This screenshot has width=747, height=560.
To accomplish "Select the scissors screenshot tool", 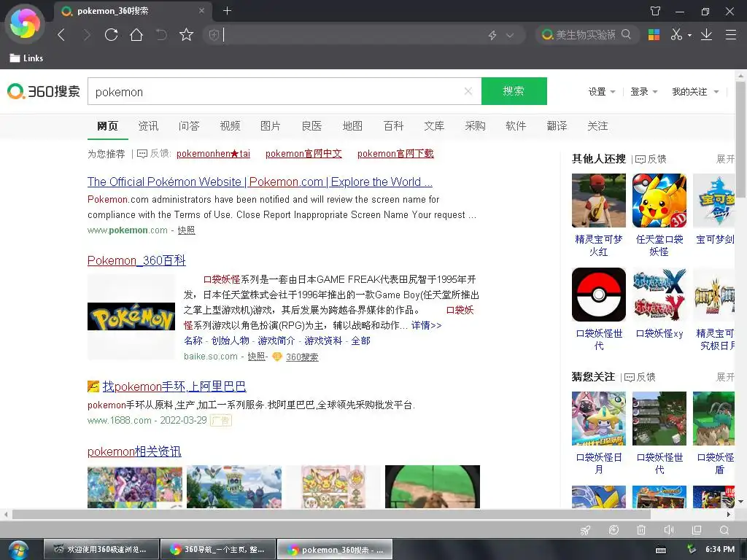I will click(676, 34).
